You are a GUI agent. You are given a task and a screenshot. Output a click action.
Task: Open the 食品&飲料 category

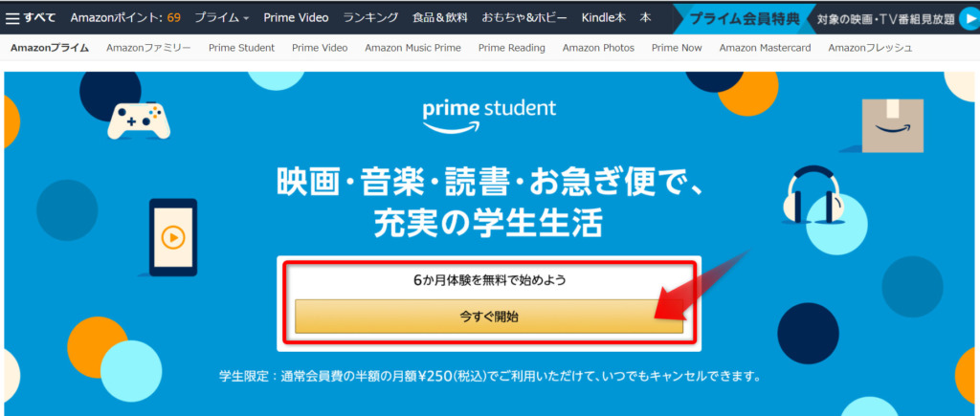click(x=439, y=17)
